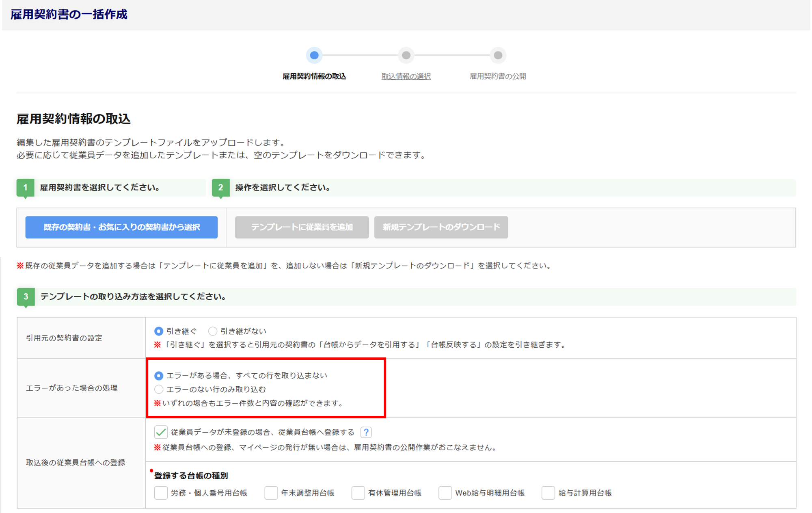Select the 引き継ぐ radio button
Image resolution: width=812 pixels, height=513 pixels.
click(159, 331)
